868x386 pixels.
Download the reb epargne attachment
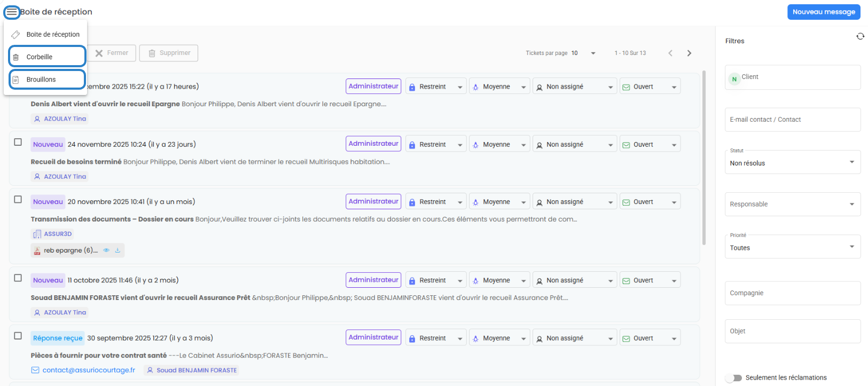pyautogui.click(x=118, y=250)
